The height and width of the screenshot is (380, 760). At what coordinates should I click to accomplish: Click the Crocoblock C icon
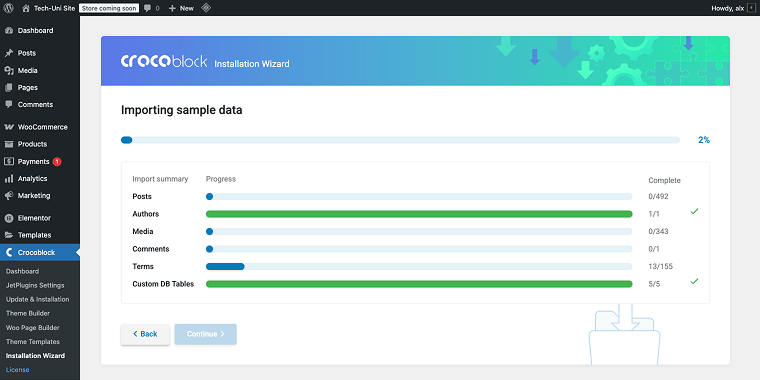click(9, 253)
